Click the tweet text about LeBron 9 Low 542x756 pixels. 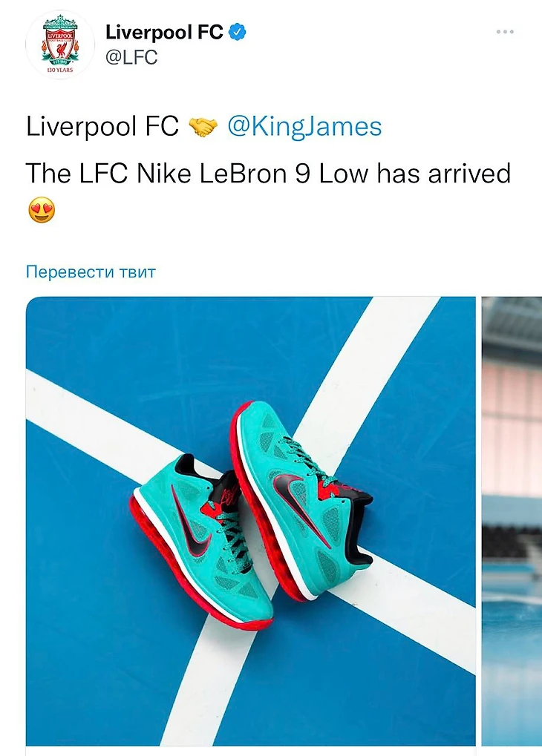(x=268, y=174)
